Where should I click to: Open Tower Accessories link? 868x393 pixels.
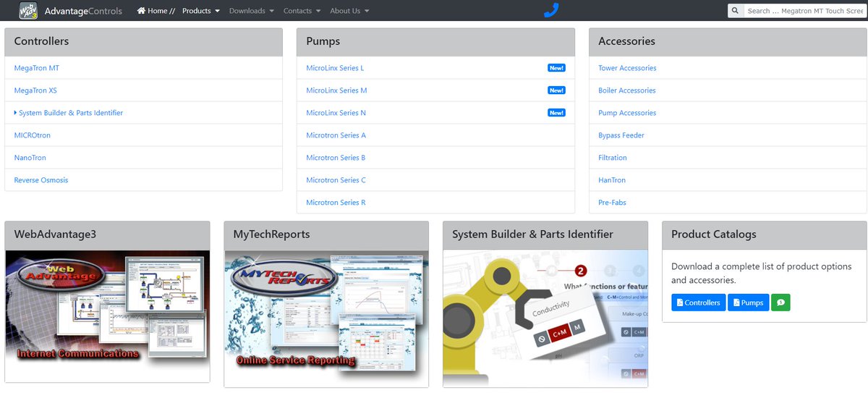(x=627, y=68)
